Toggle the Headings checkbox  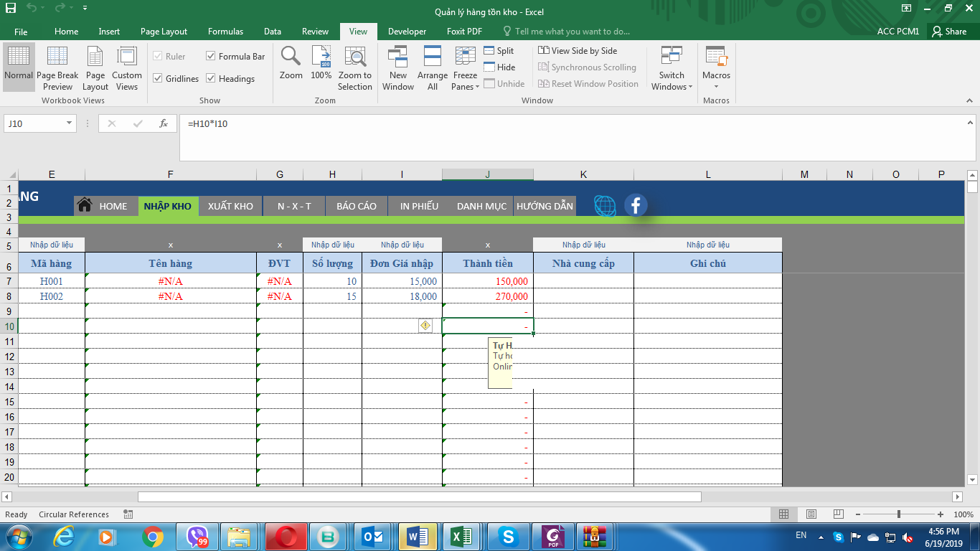211,78
